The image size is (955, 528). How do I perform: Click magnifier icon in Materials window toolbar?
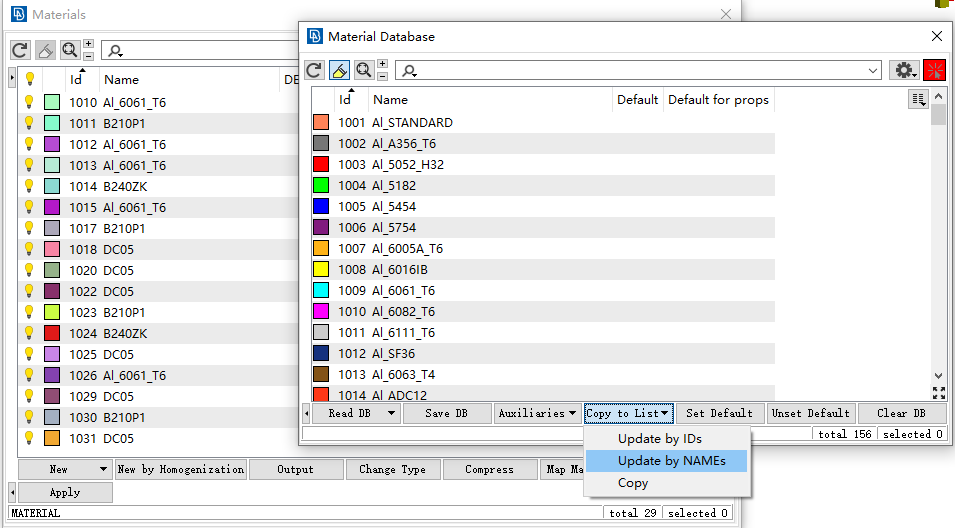pos(69,51)
